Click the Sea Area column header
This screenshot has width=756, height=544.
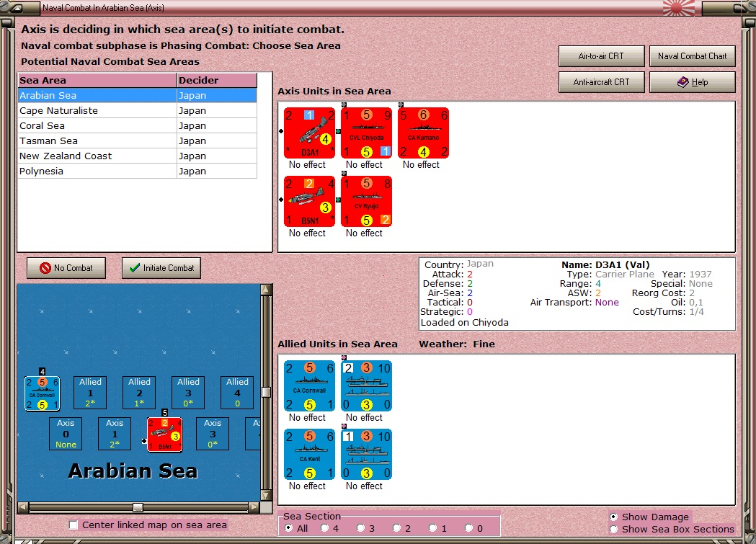coord(97,81)
